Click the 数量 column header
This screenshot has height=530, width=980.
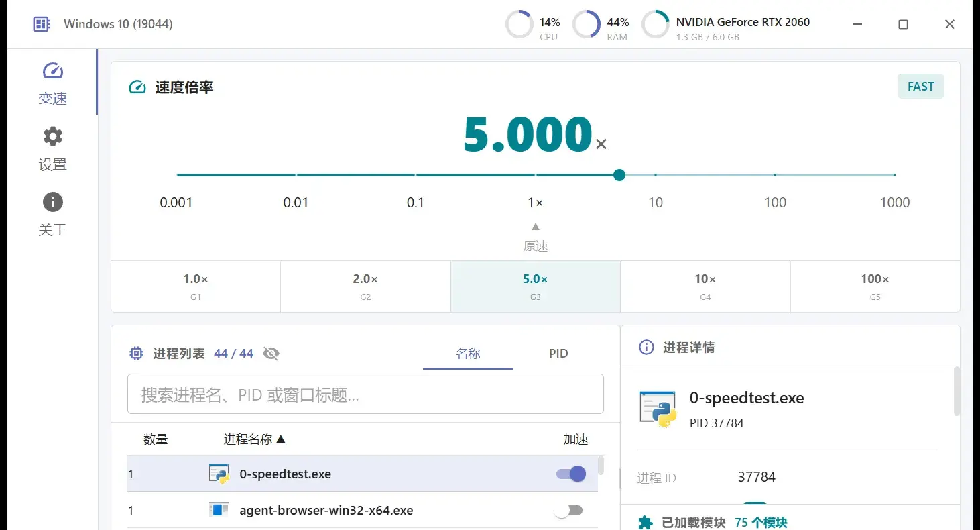point(156,439)
